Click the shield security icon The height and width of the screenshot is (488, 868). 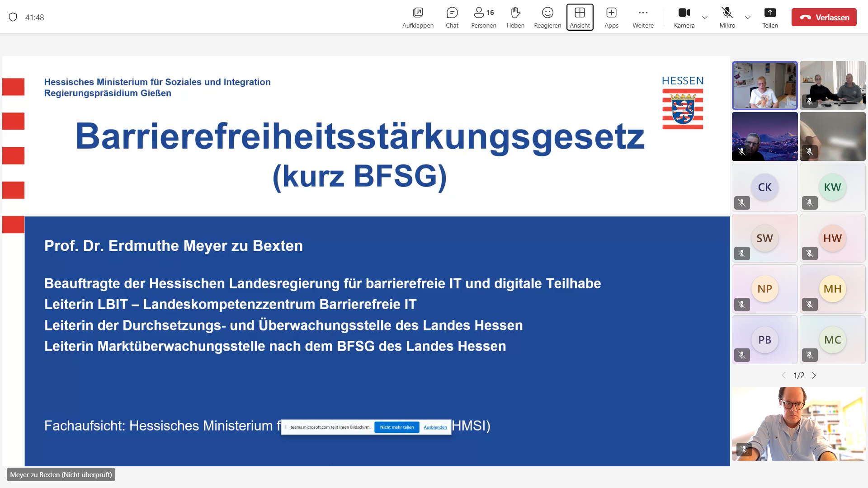13,17
